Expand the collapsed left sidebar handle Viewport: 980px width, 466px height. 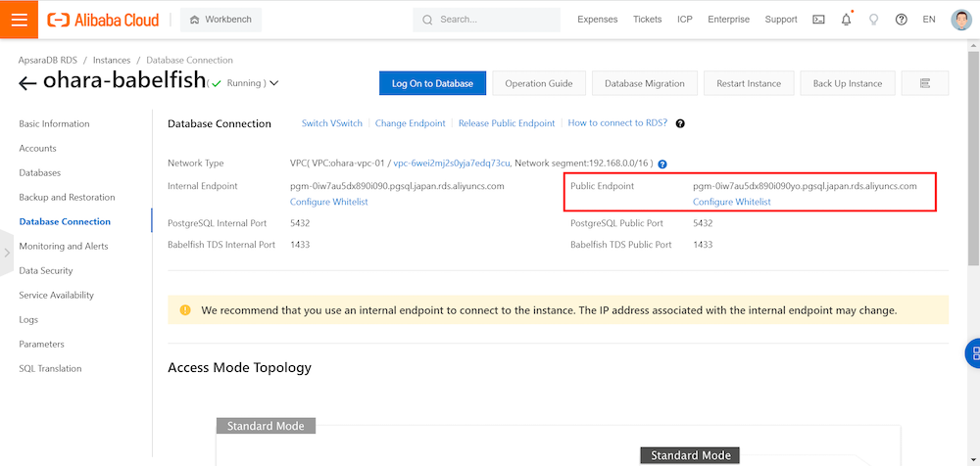6,253
